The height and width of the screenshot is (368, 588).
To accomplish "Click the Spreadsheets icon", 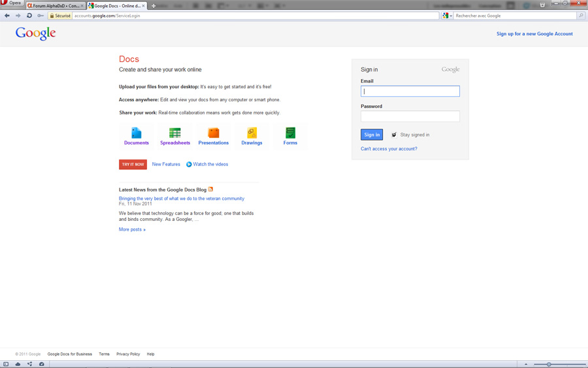I will 174,133.
